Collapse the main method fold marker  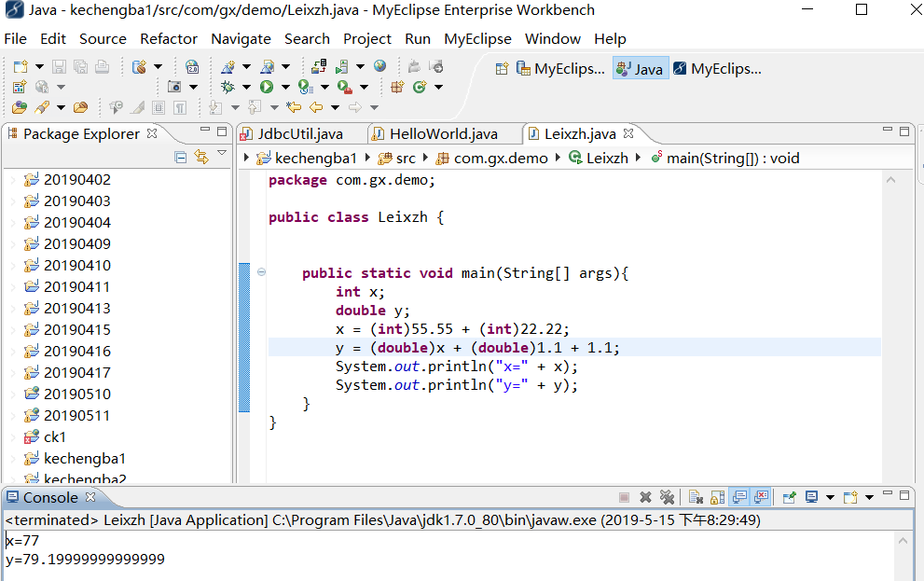[261, 271]
